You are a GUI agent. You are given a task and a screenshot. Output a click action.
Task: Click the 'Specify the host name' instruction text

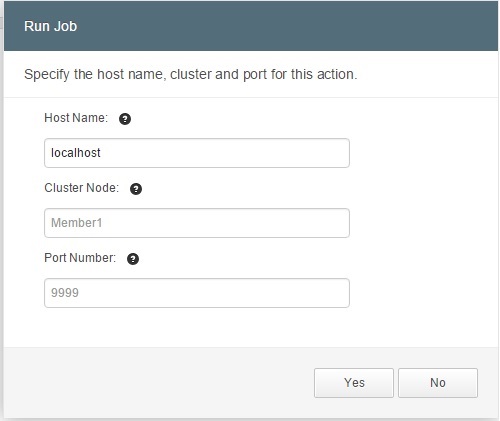pyautogui.click(x=191, y=74)
